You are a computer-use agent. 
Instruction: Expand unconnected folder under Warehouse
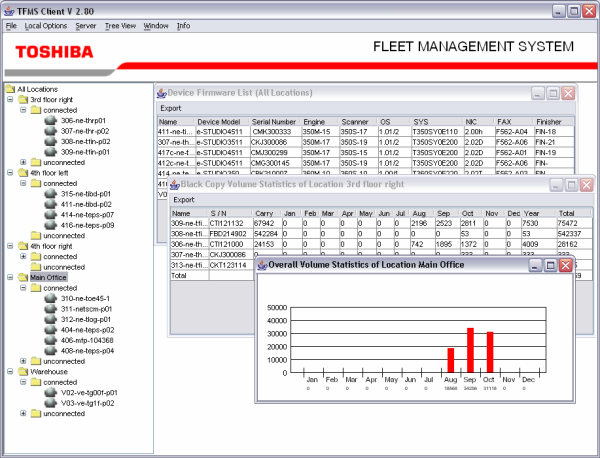(23, 414)
